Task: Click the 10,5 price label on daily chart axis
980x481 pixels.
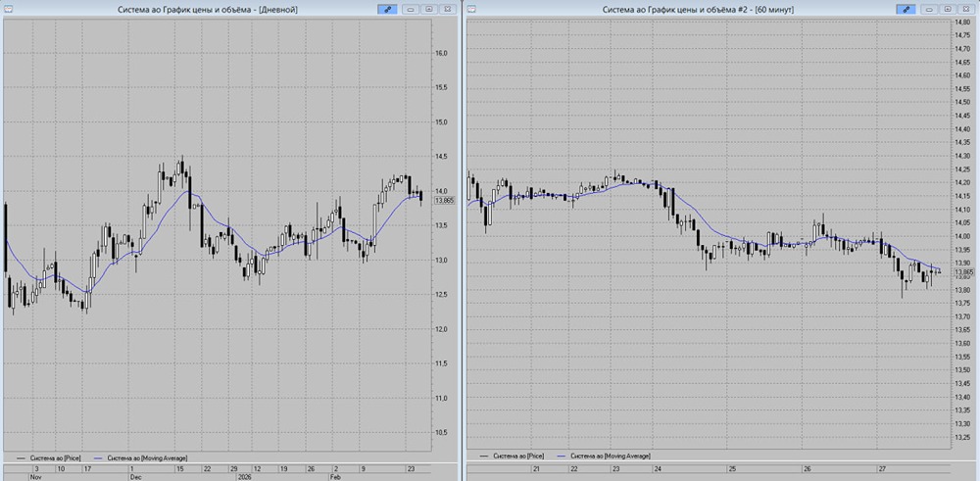Action: (443, 432)
